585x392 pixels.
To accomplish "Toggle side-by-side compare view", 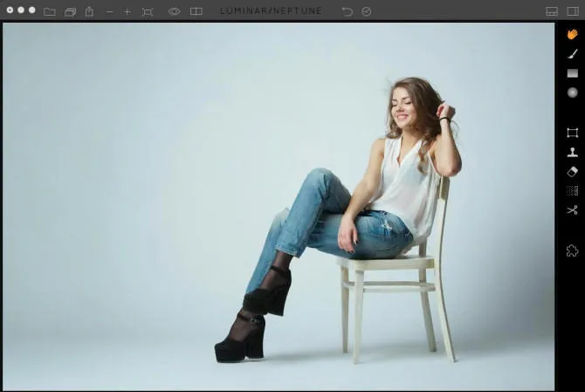I will click(196, 11).
